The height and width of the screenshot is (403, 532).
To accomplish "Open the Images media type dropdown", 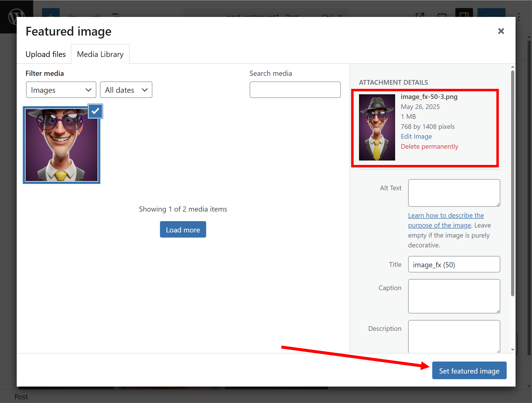I will coord(61,90).
